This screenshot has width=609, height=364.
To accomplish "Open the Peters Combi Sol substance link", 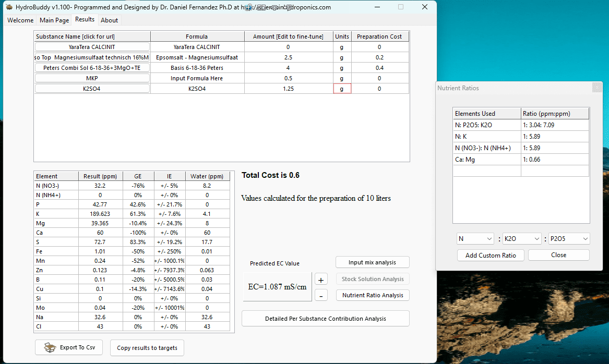I will (x=92, y=68).
